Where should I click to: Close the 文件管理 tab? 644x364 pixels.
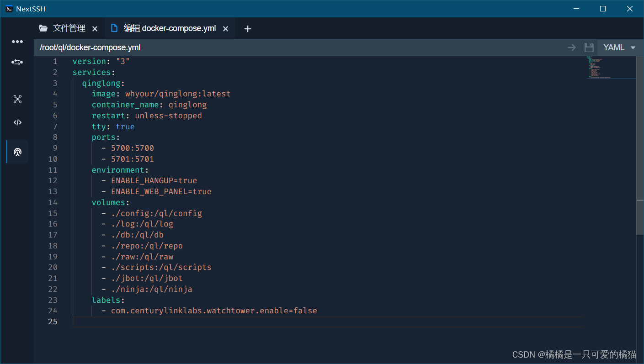(95, 29)
